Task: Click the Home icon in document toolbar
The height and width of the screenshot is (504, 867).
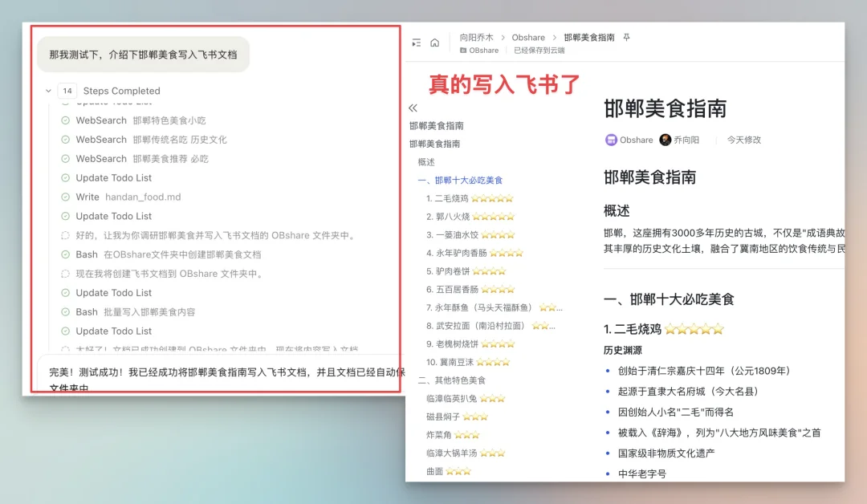Action: [435, 43]
